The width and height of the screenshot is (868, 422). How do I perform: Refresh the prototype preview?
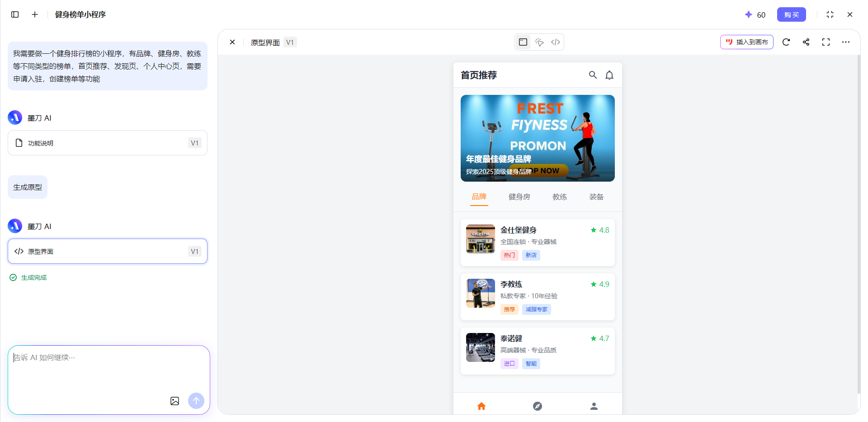click(x=786, y=42)
